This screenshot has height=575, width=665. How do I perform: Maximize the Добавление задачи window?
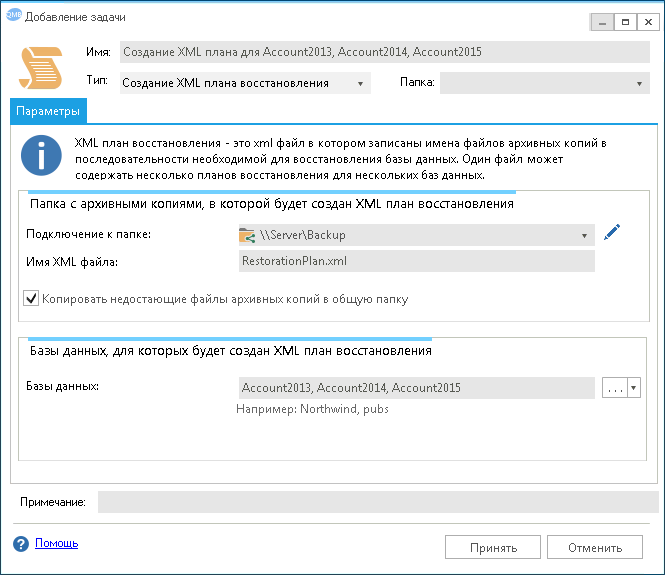[x=625, y=22]
